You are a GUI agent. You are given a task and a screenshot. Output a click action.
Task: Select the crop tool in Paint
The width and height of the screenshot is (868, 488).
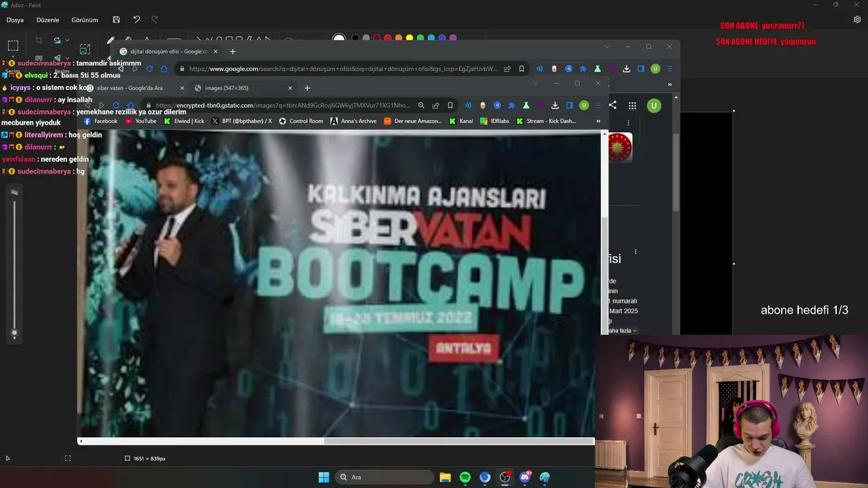(x=39, y=41)
